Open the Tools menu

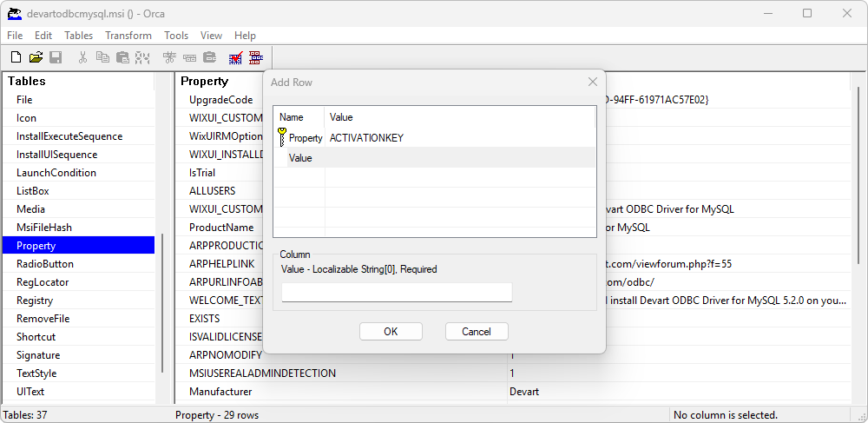click(176, 36)
